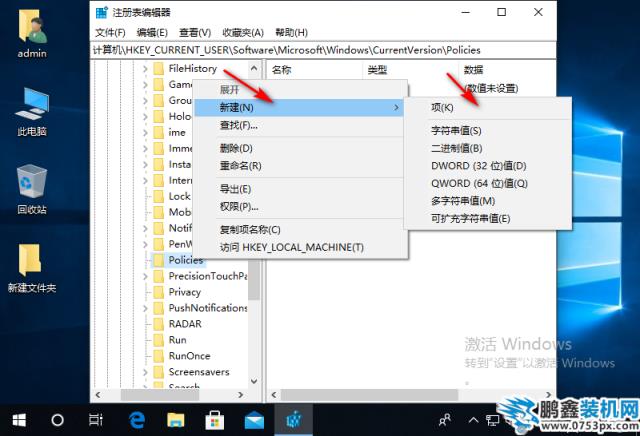640x436 pixels.
Task: Open Microsoft Store from the taskbar
Action: tap(215, 420)
